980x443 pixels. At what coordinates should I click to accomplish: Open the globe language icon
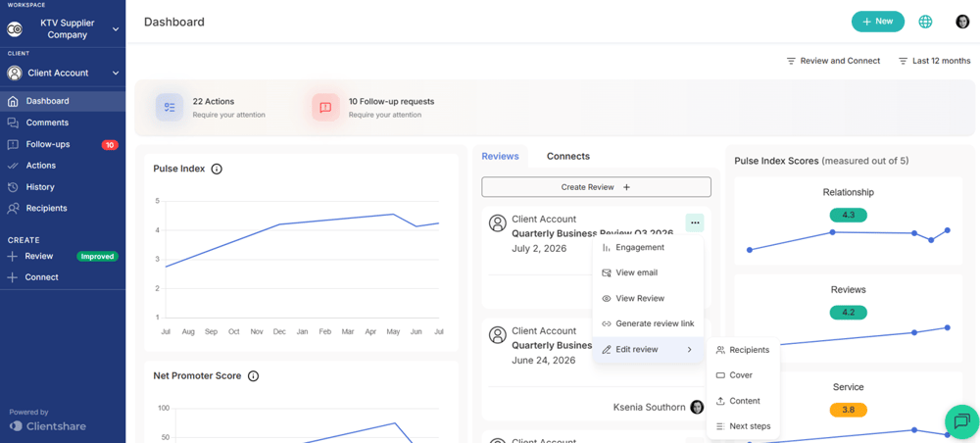click(925, 22)
